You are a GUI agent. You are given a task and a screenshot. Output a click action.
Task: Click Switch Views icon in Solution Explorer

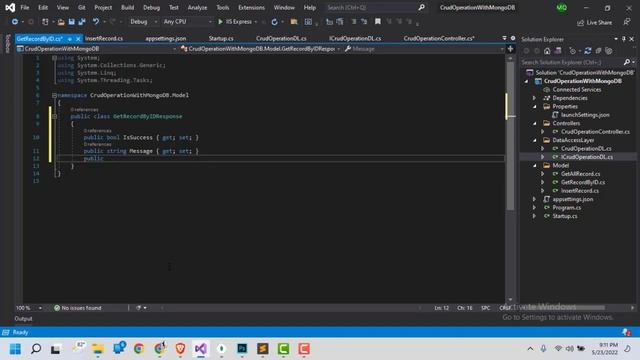(x=558, y=51)
